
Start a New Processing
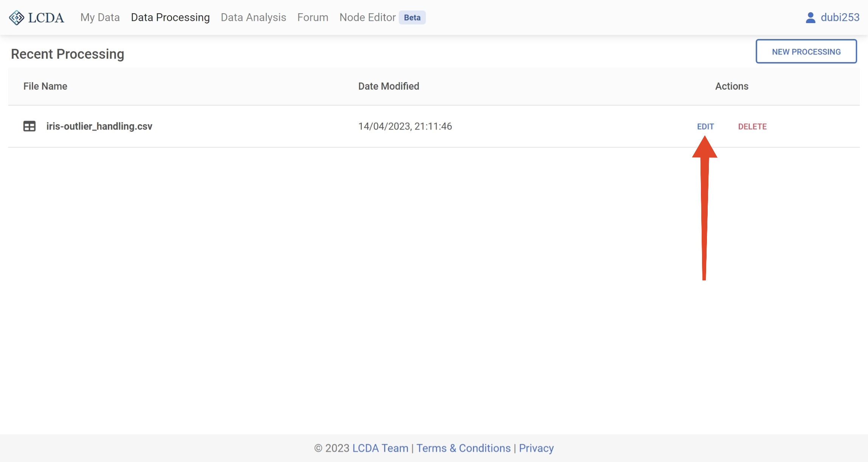[x=806, y=51]
